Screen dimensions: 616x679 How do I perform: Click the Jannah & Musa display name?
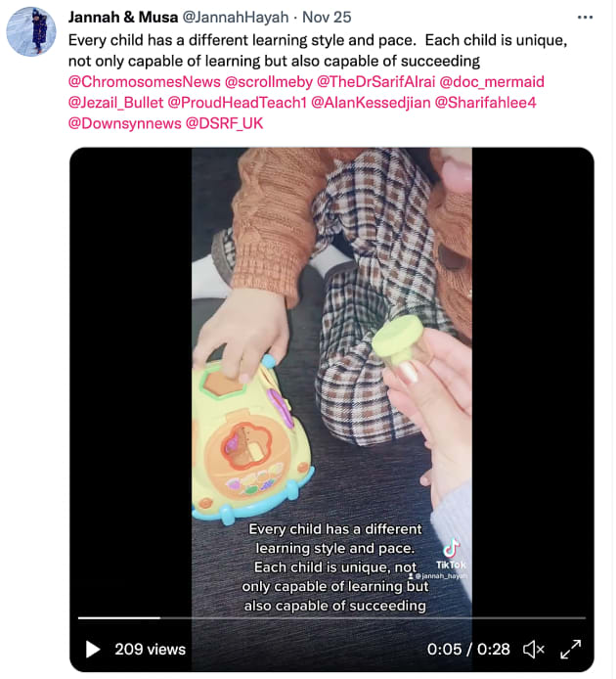pos(123,18)
